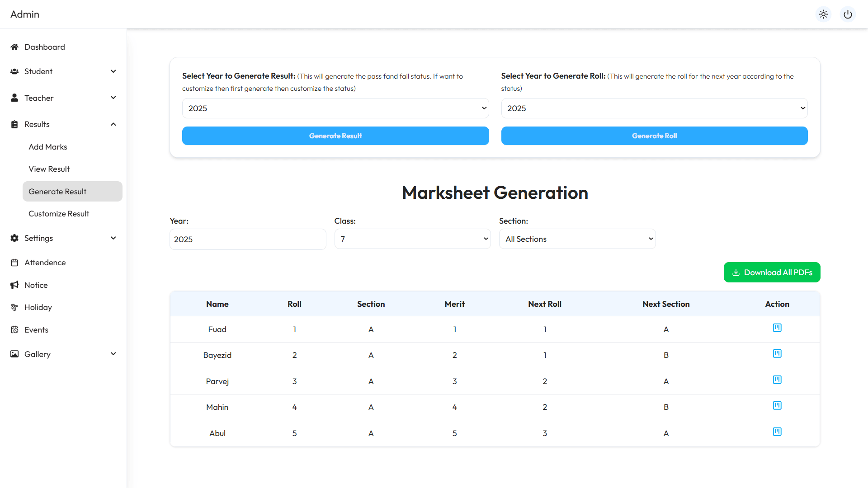
Task: Click the Name column header
Action: [x=217, y=304]
